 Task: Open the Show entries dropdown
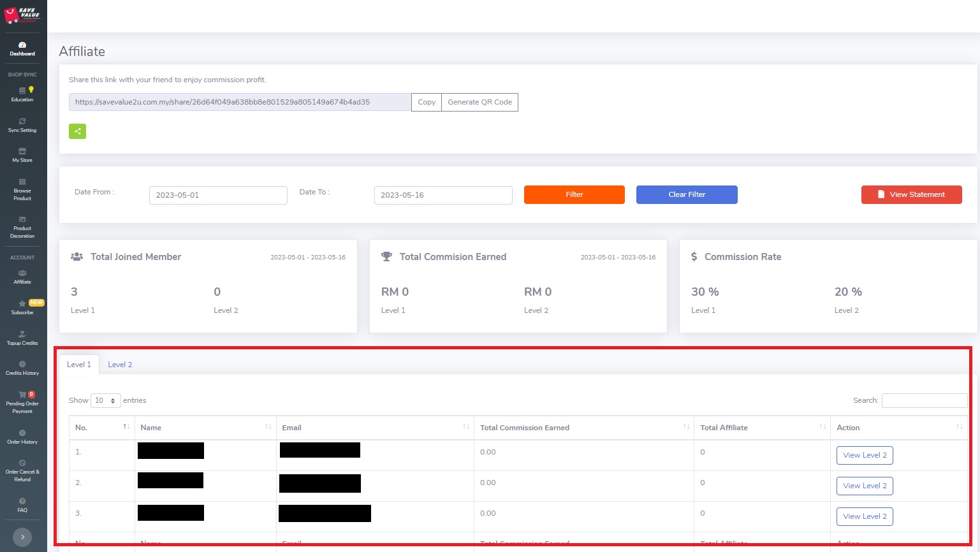point(106,400)
